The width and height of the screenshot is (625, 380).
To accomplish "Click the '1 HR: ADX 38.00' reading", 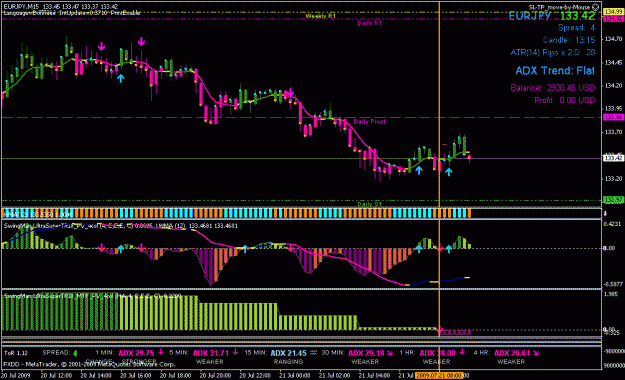I will pos(428,353).
